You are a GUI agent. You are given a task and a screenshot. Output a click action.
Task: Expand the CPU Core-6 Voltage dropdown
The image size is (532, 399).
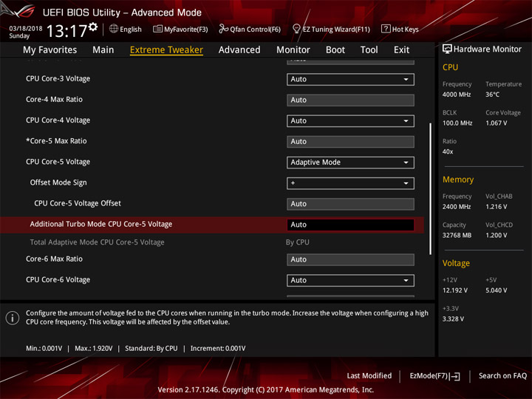[350, 281]
